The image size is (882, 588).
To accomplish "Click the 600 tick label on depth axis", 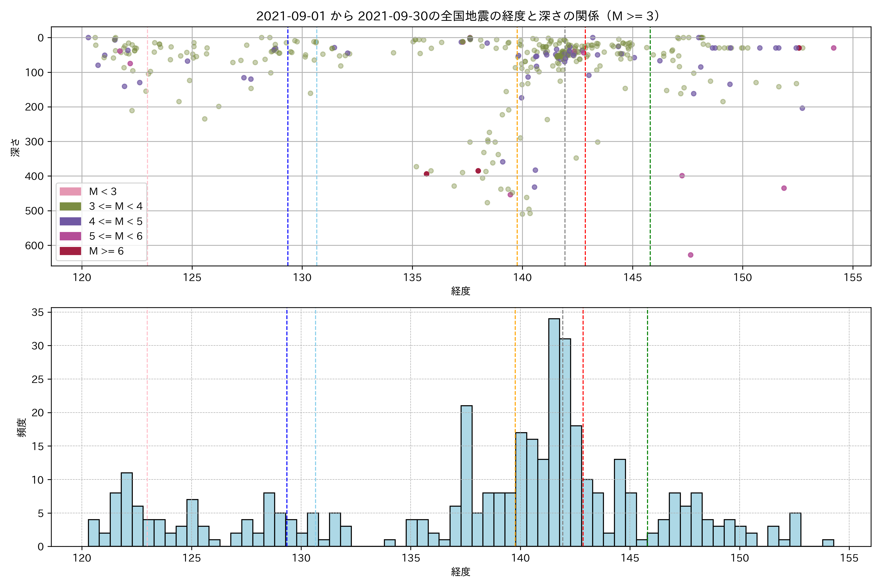I will click(x=35, y=246).
